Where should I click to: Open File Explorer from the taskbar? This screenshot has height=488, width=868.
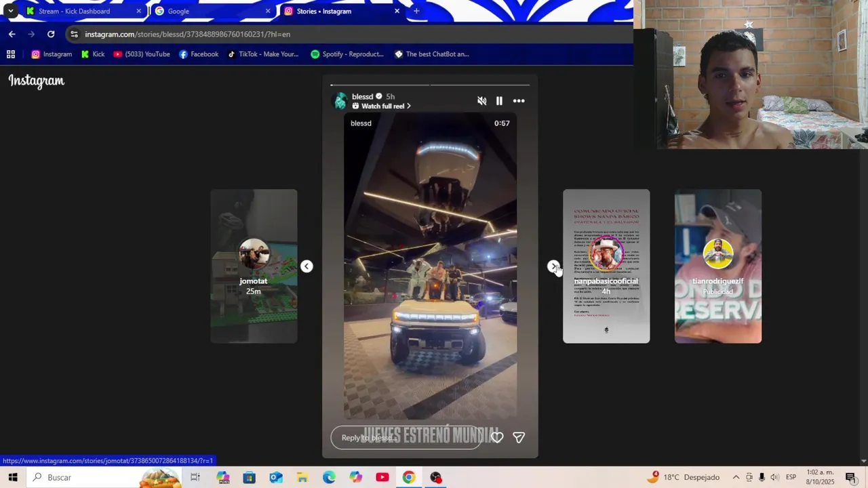(302, 478)
